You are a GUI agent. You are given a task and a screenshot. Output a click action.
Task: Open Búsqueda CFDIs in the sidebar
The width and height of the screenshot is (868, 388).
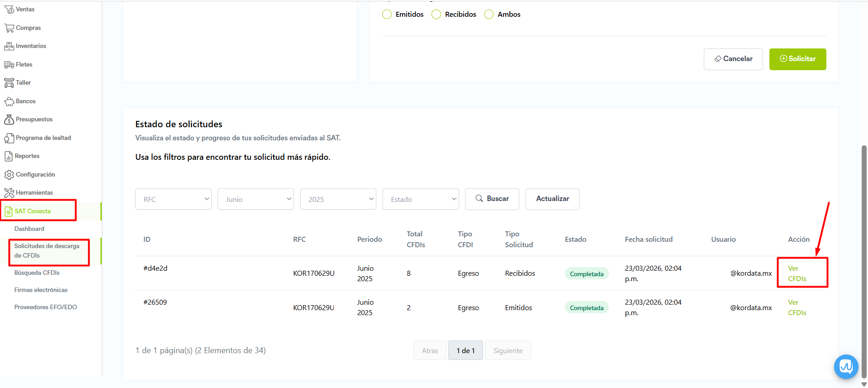pyautogui.click(x=37, y=273)
